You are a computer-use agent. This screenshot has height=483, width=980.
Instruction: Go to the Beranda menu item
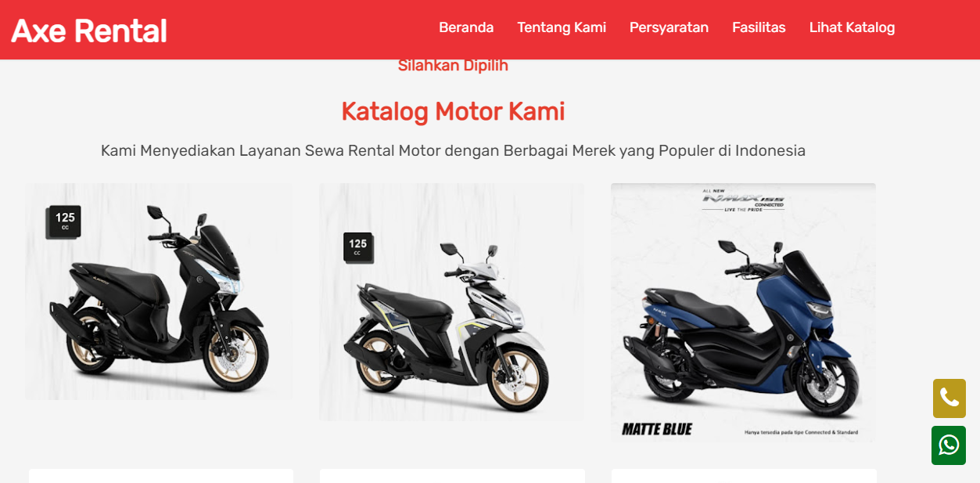466,27
